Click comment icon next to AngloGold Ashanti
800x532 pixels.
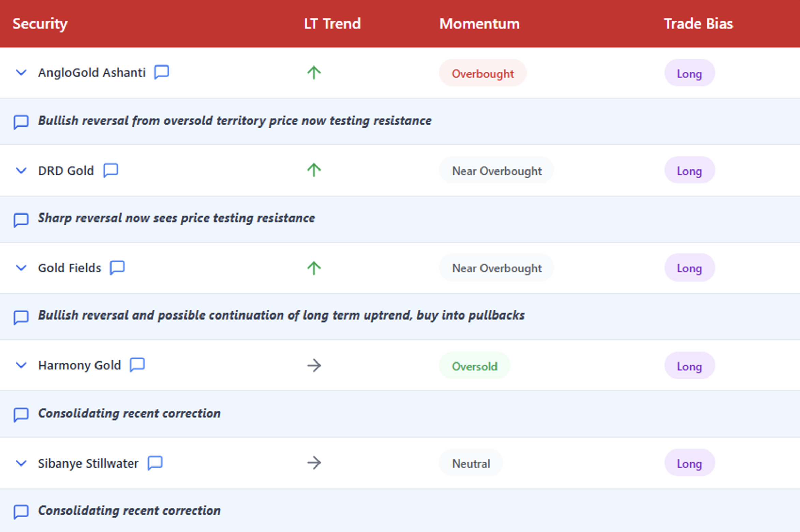point(162,72)
